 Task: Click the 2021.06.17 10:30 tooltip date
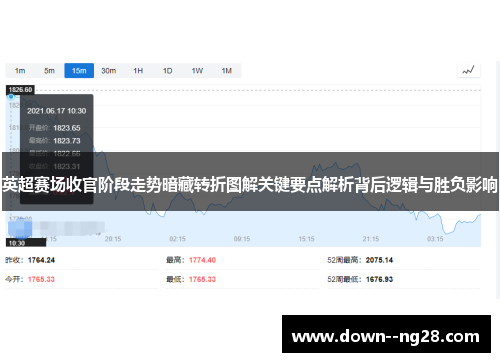click(x=57, y=111)
